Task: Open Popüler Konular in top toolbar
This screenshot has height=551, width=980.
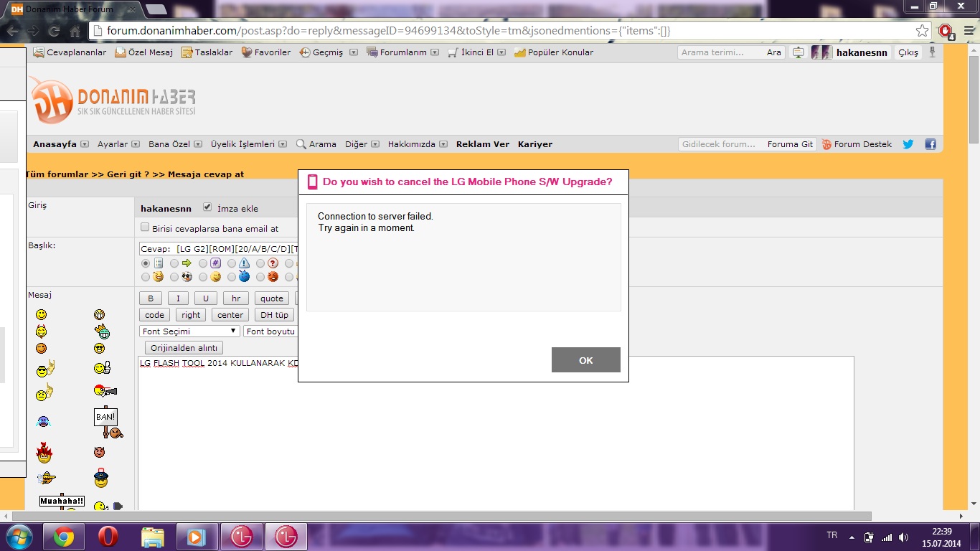Action: click(555, 52)
